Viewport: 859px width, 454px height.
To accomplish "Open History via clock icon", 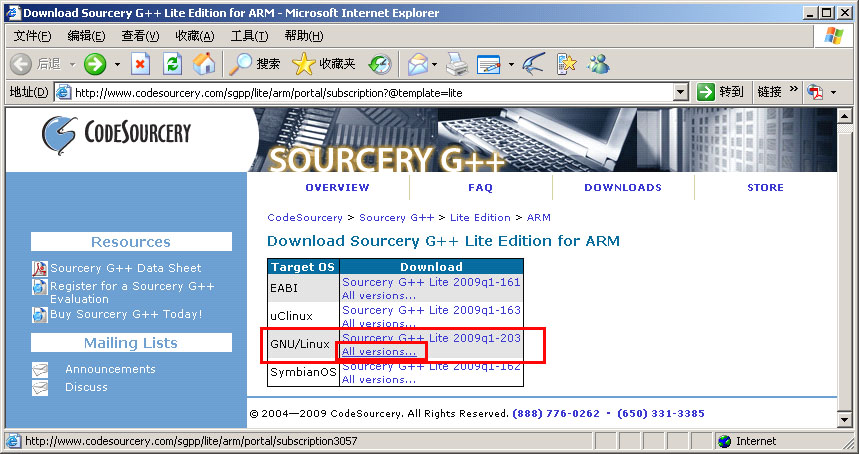I will click(x=380, y=64).
